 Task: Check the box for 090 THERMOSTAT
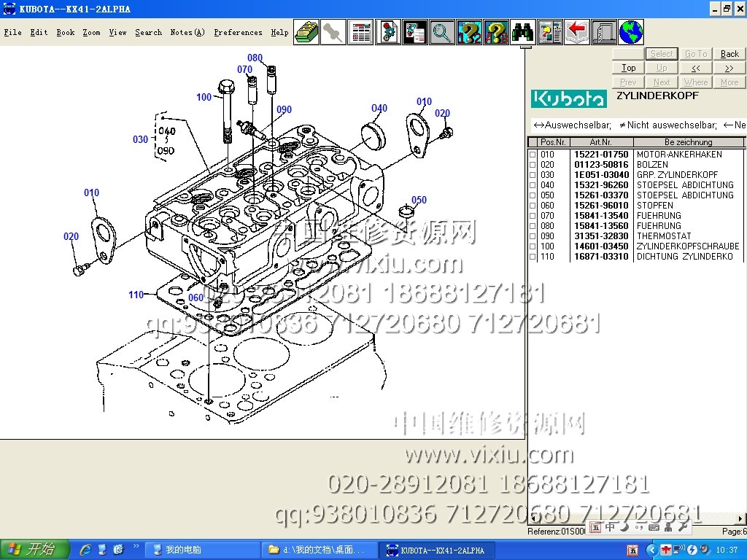click(x=533, y=236)
